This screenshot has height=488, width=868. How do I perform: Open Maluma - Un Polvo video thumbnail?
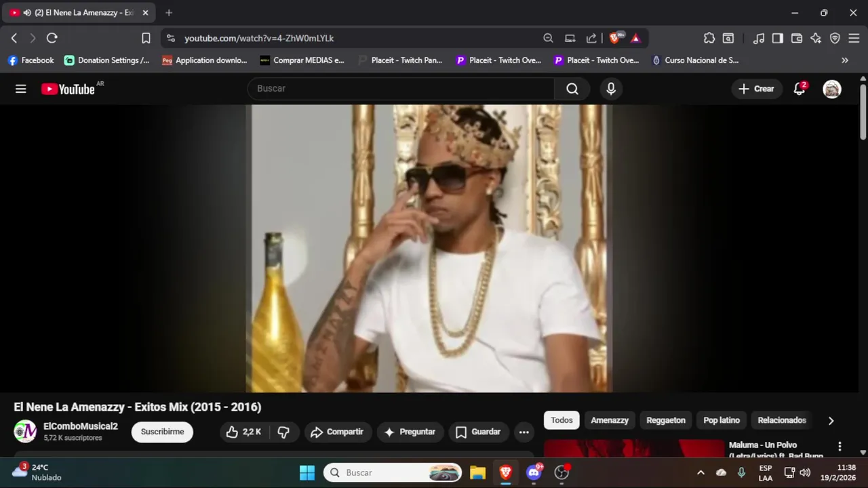(x=634, y=449)
